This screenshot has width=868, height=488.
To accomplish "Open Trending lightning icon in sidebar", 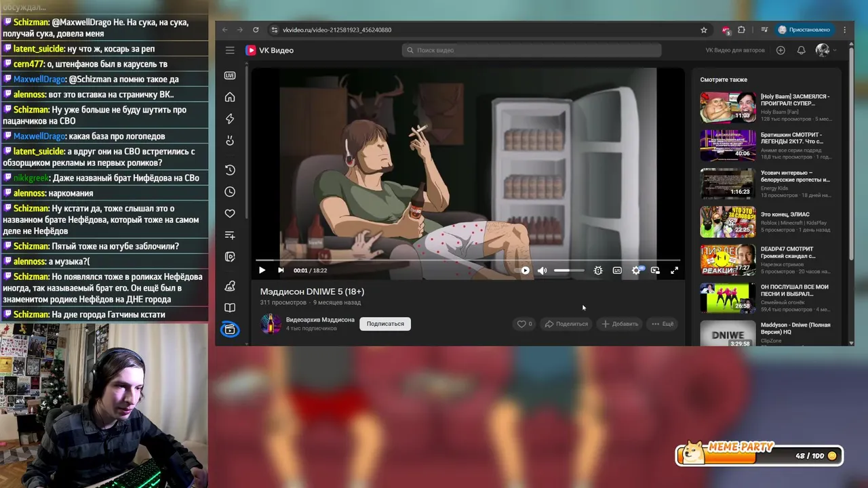I will [x=230, y=119].
